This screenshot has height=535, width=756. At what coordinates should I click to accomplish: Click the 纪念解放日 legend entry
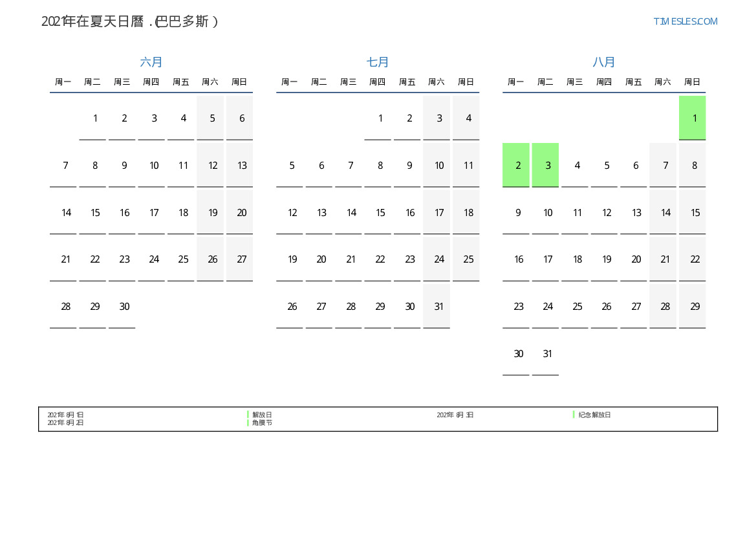594,415
